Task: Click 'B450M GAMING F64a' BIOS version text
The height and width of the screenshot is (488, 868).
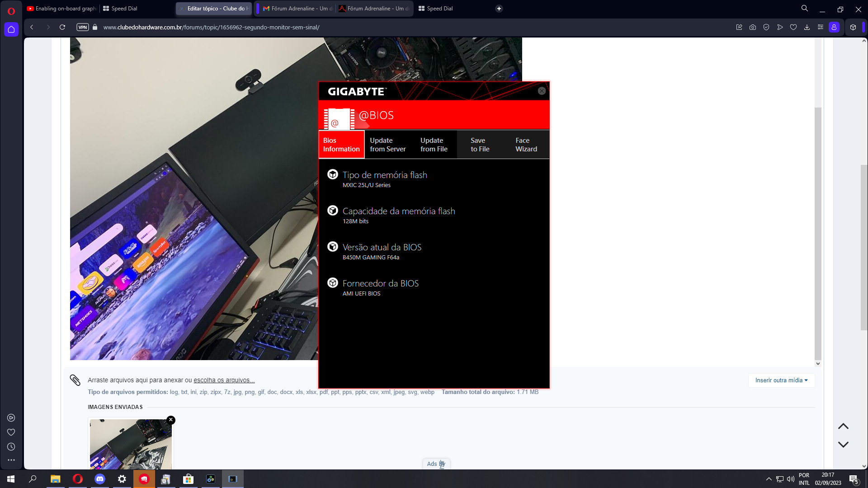Action: [371, 258]
